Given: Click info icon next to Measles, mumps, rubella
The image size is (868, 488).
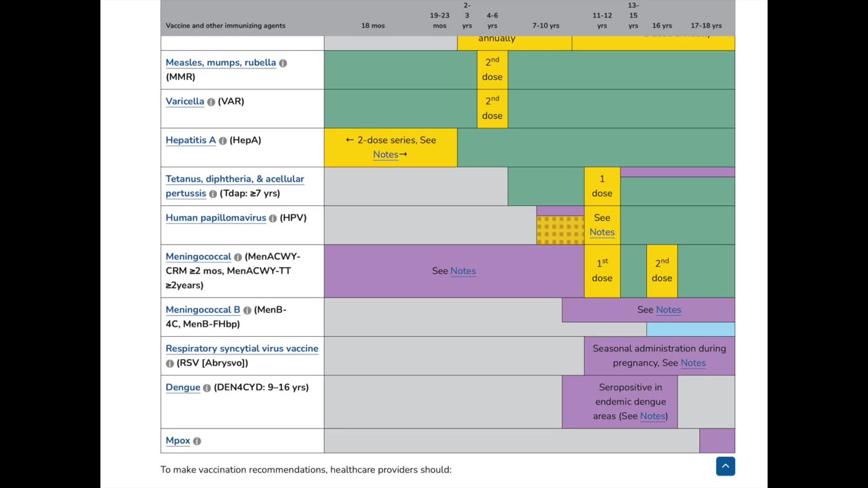Looking at the screenshot, I should click(x=283, y=63).
